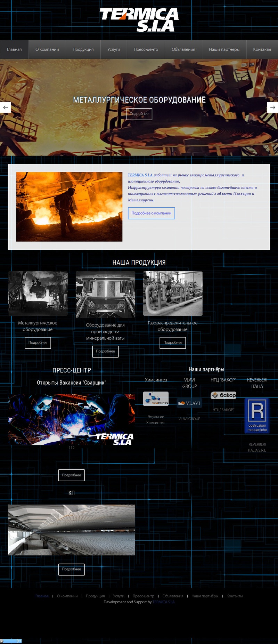The height and width of the screenshot is (644, 278).
Task: Click Металлургическое оборудование product title
Action: pyautogui.click(x=38, y=326)
